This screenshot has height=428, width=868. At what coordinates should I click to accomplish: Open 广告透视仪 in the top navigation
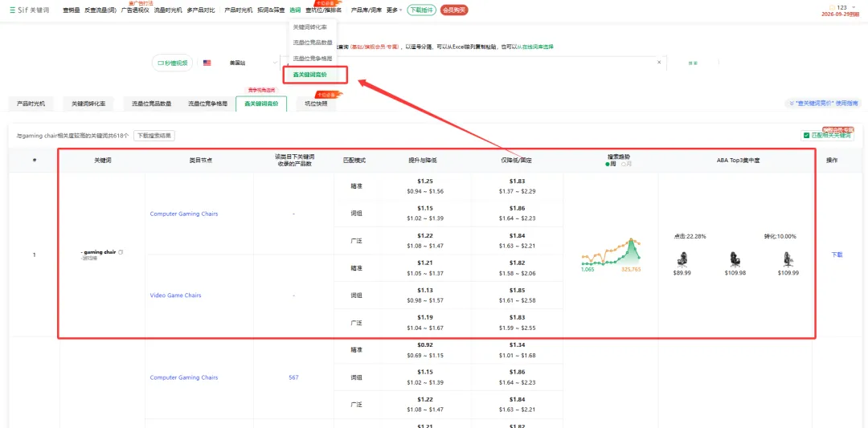click(x=135, y=10)
